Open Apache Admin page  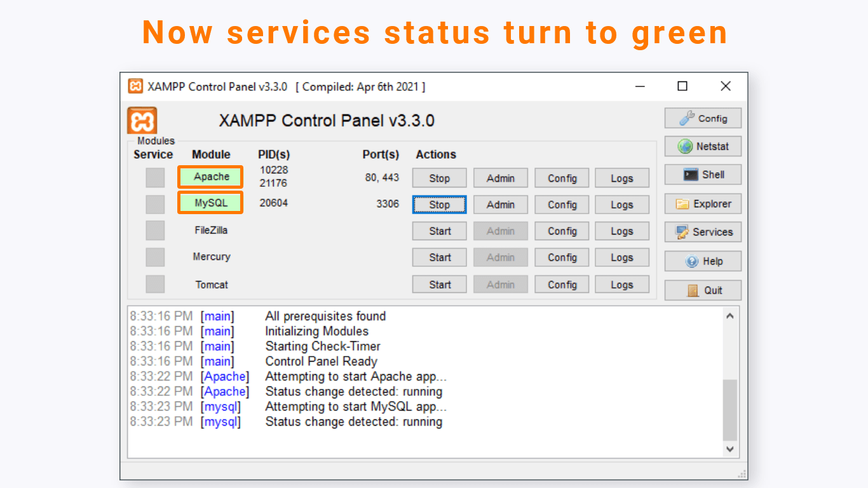(501, 178)
